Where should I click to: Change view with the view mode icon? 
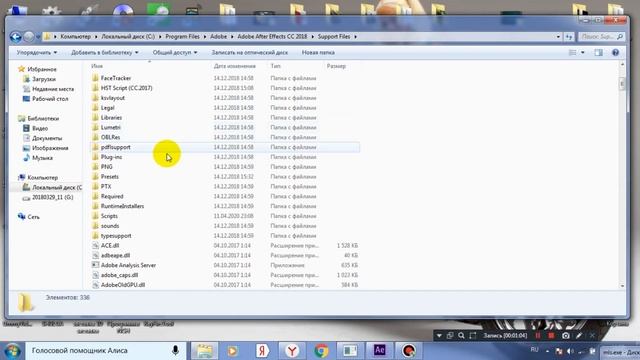(573, 53)
